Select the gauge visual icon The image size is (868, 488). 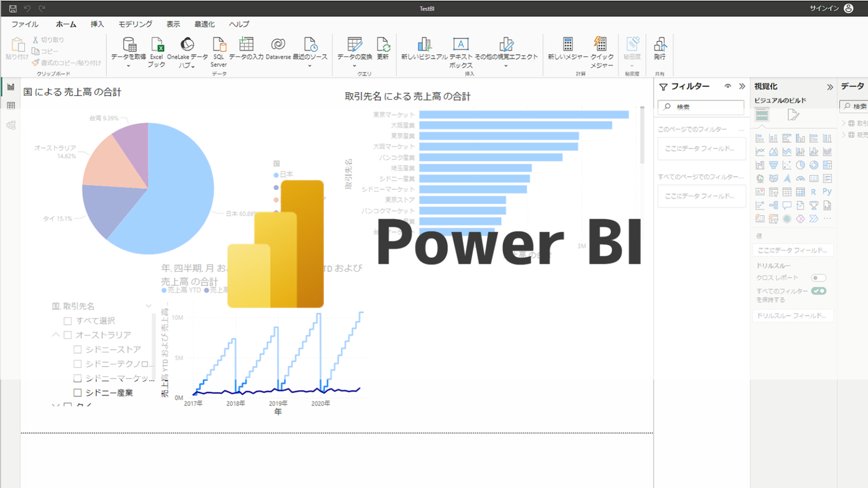(x=801, y=178)
